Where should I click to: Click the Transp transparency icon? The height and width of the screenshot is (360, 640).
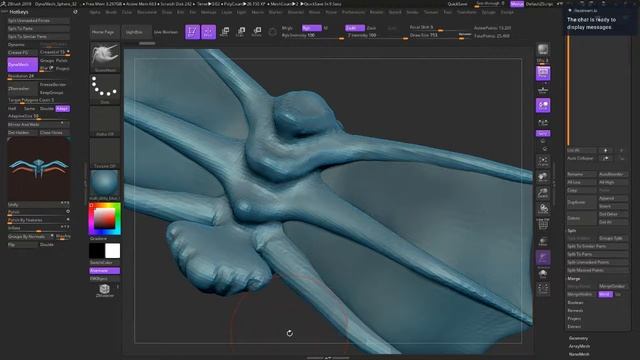coord(543,242)
